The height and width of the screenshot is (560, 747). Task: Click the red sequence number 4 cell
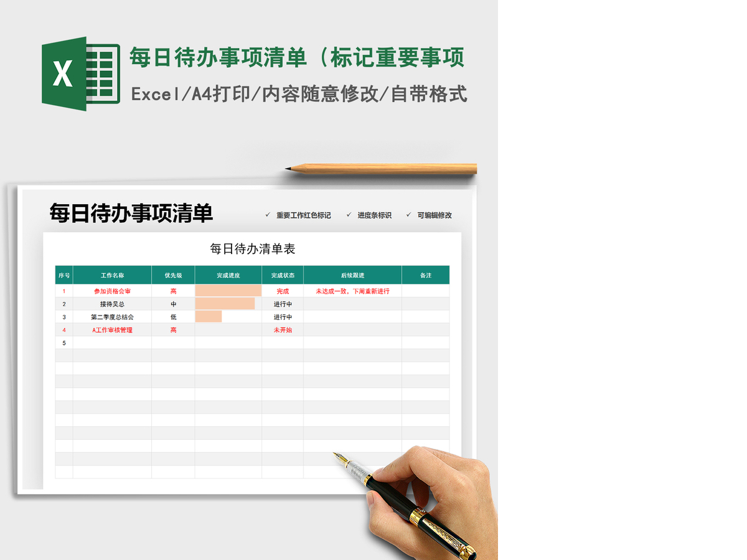64,330
